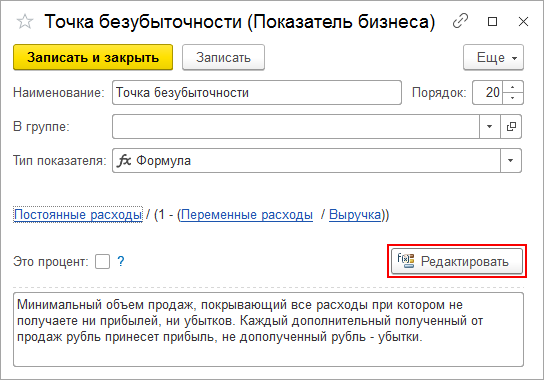This screenshot has height=380, width=544.
Task: Click the Записать button
Action: (x=223, y=58)
